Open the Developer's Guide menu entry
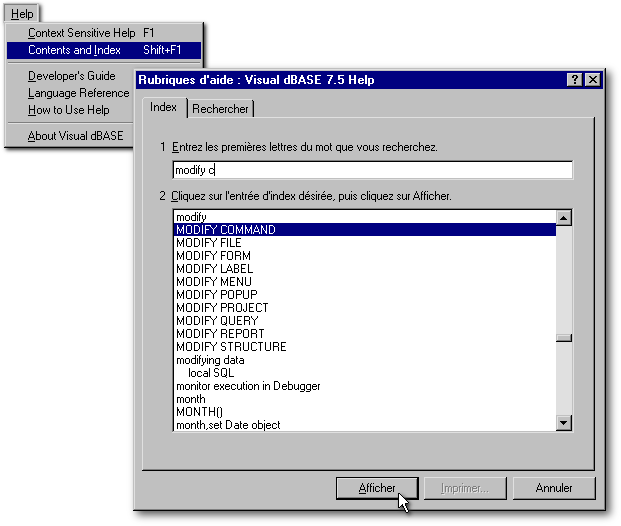 pos(72,76)
